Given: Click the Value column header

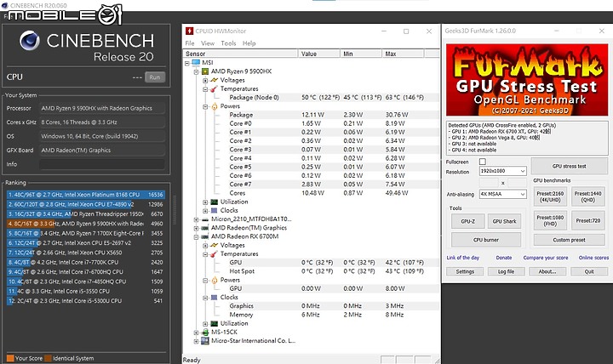Looking at the screenshot, I should pos(319,54).
